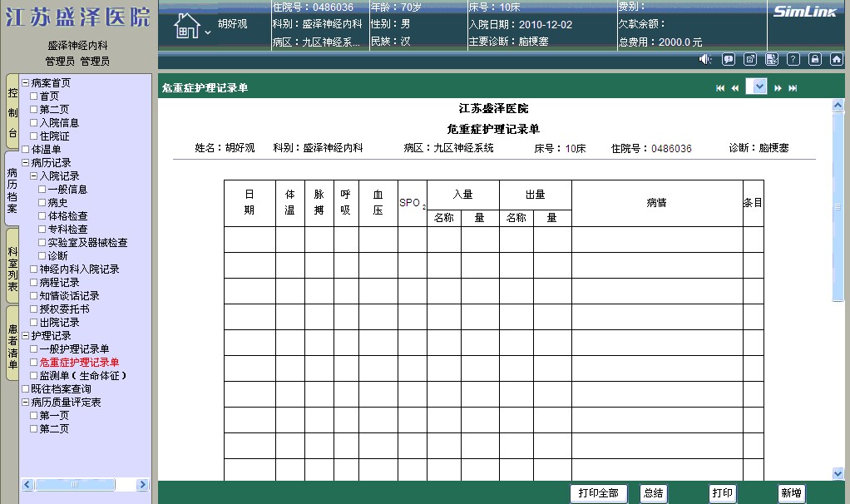Screen dimensions: 850x504
Task: Switch to the 科室列表 side tab
Action: 12,268
